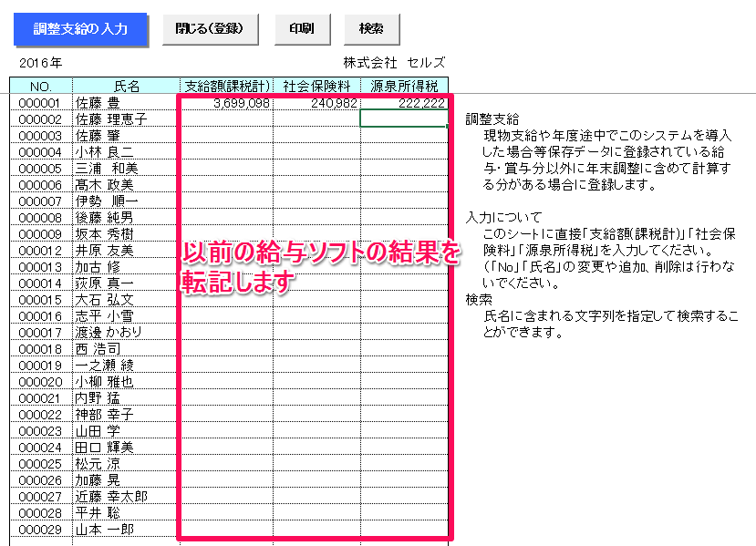Select name cell 松元 涼

coord(127,463)
